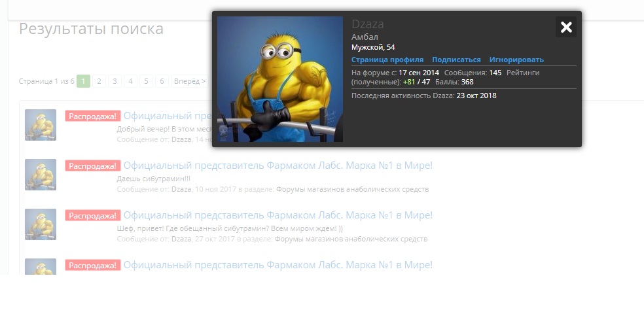Click the Амбал user title in popup
This screenshot has width=644, height=316.
click(365, 37)
